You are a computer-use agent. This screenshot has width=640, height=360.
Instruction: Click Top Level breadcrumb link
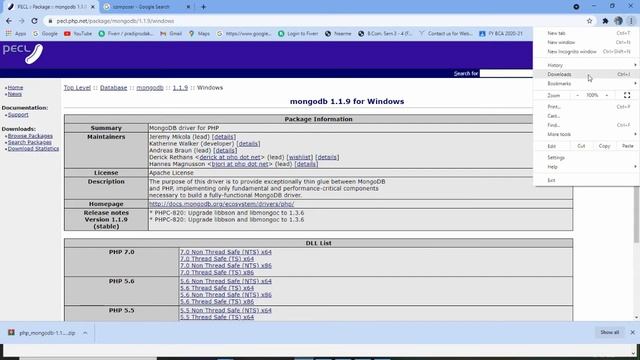pos(77,88)
